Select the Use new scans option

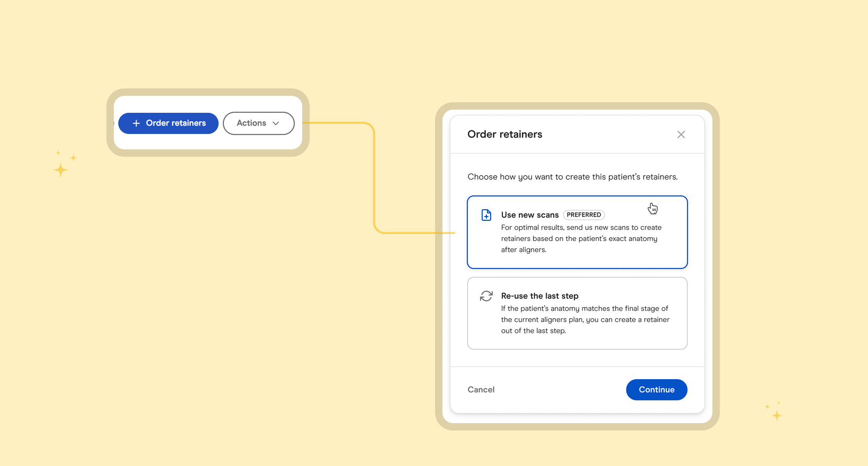tap(577, 232)
